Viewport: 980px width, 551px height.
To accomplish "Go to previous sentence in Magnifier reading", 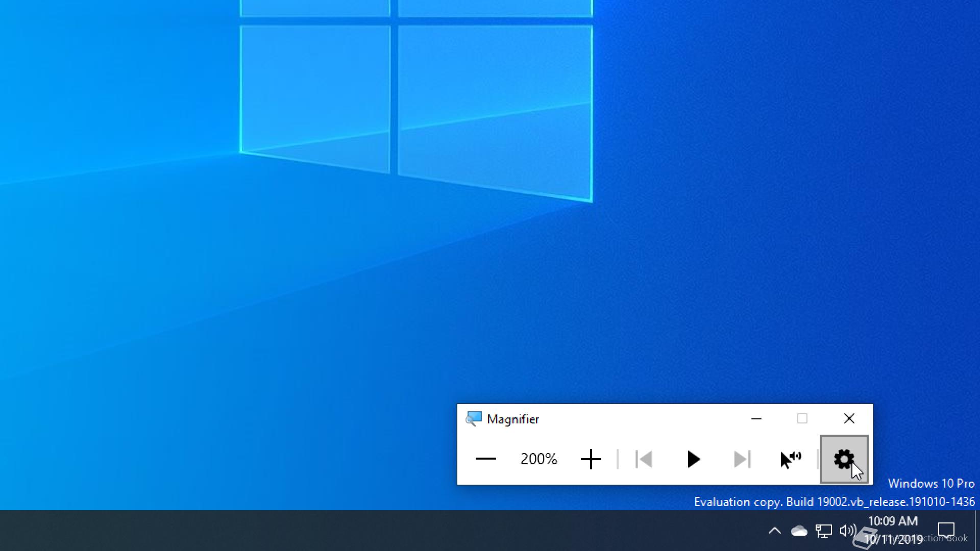I will (x=644, y=459).
